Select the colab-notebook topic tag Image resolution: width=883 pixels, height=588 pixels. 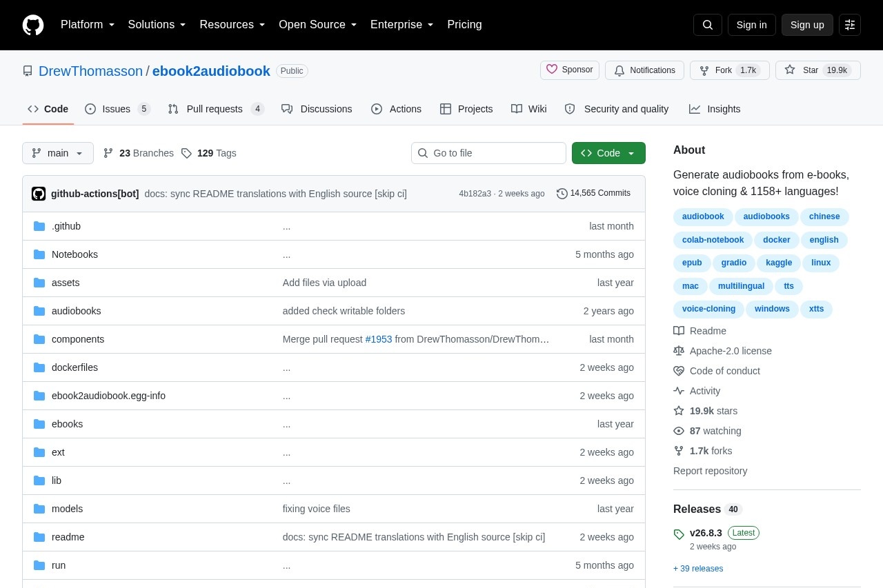tap(713, 240)
